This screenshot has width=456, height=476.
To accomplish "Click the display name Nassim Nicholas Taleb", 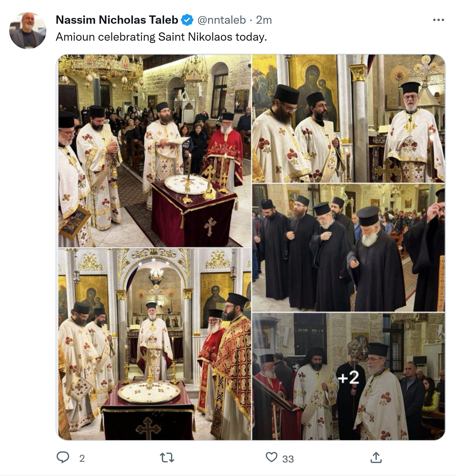I will pyautogui.click(x=117, y=20).
